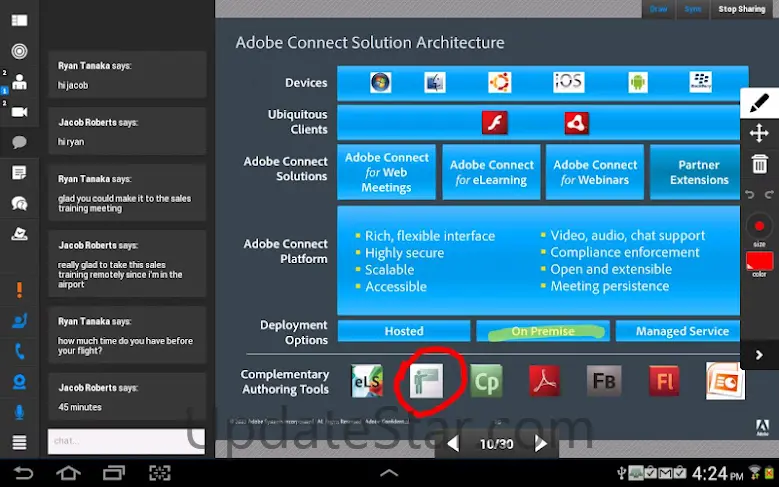The image size is (779, 487).
Task: Open the video camera pod icon
Action: point(19,112)
